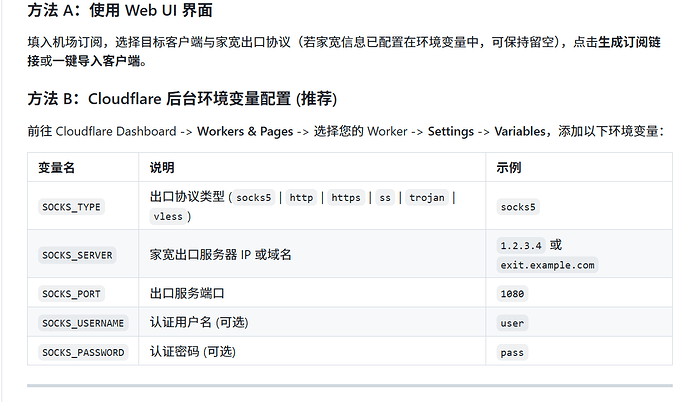Click the exit.example.com example value

(547, 265)
